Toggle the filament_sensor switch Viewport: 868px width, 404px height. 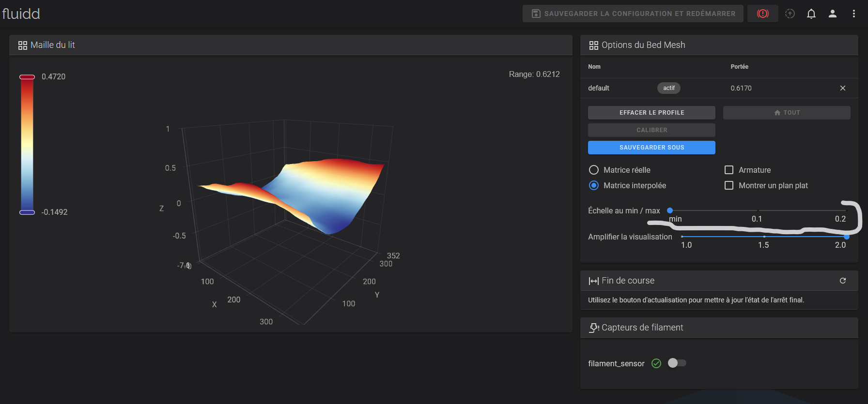pyautogui.click(x=677, y=363)
